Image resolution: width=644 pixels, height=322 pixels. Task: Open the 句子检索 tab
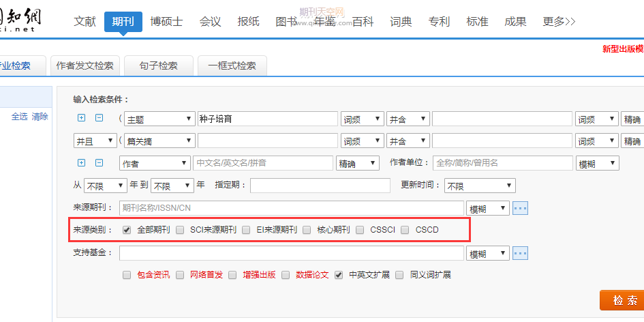point(159,65)
